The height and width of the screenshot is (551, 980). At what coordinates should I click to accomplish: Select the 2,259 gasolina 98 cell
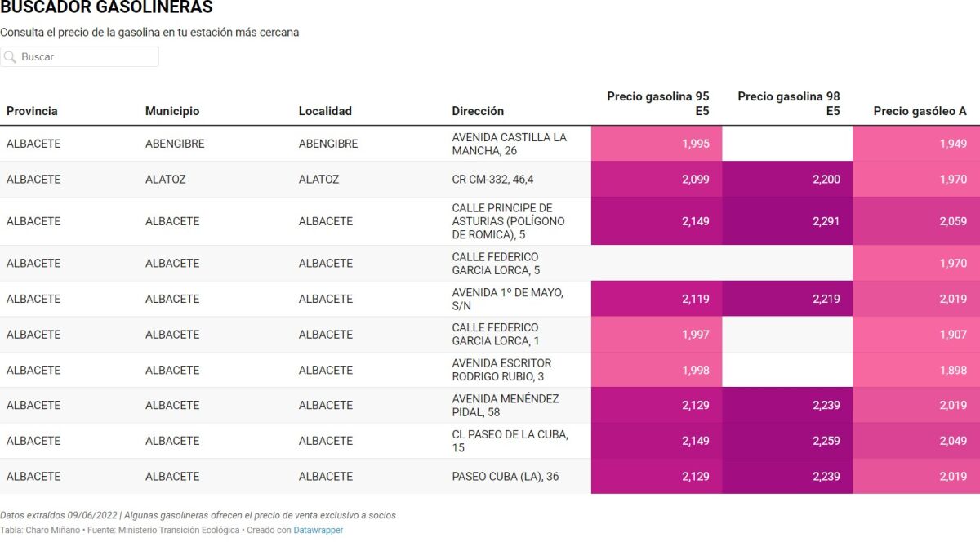coord(787,441)
